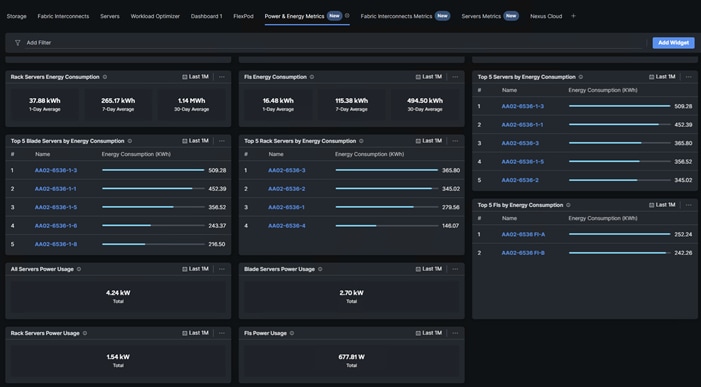
Task: Change Last 1M range on Top 5 Blade Servers
Action: pos(195,141)
